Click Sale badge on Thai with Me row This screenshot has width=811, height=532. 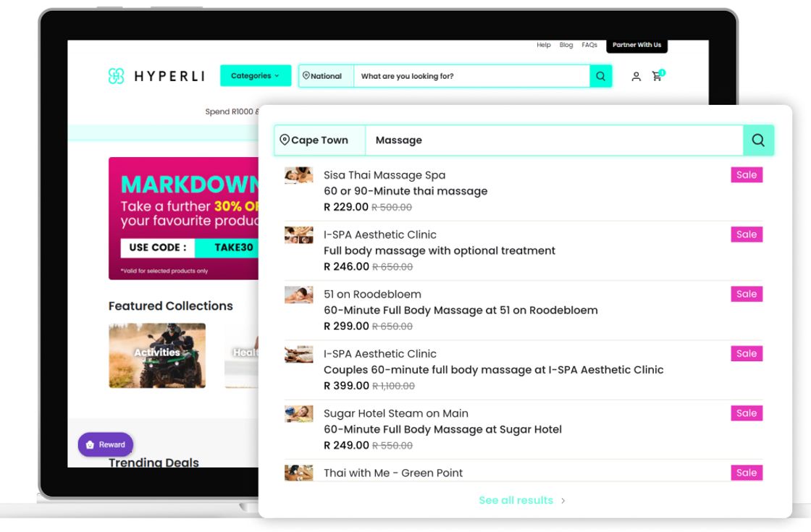tap(747, 473)
